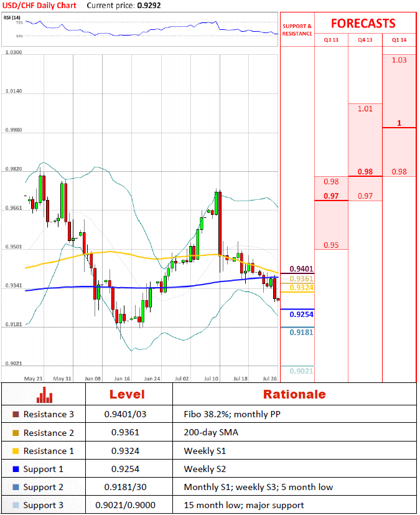The width and height of the screenshot is (420, 515).
Task: Click the bold 0.98 value in Q4 13
Action: (365, 172)
